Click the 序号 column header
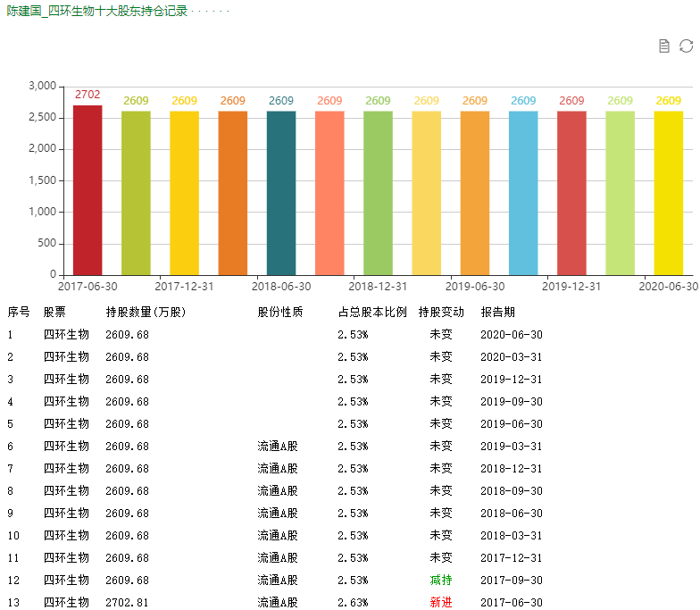 pyautogui.click(x=19, y=312)
